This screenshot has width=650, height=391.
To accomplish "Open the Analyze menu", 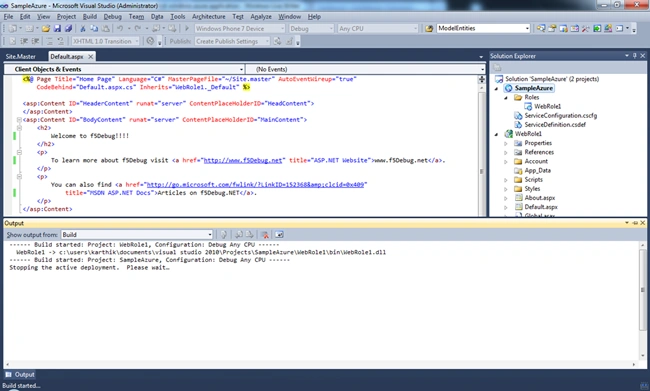I will (x=261, y=17).
